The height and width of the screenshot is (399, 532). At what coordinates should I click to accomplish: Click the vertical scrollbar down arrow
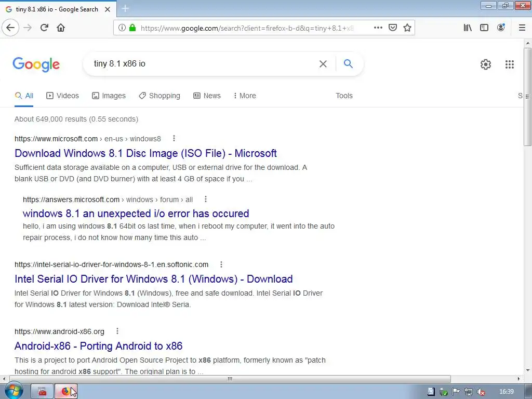pos(528,370)
